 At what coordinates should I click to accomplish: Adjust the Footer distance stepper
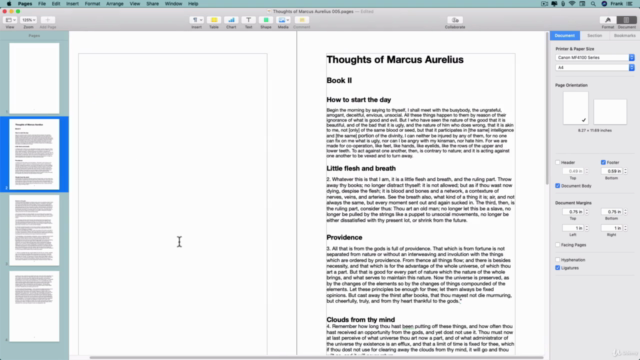point(625,171)
